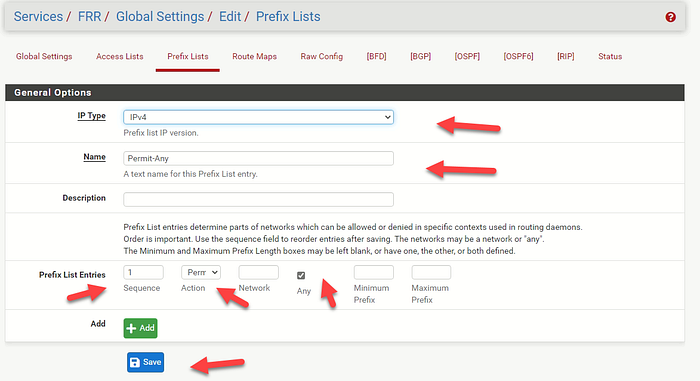Focus the Minimum Prefix input field

pyautogui.click(x=374, y=272)
